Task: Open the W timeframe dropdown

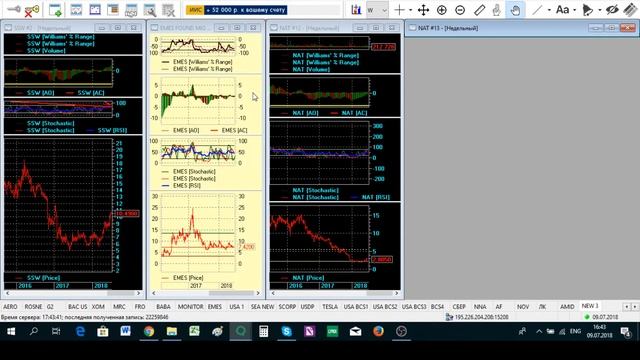Action: point(377,10)
